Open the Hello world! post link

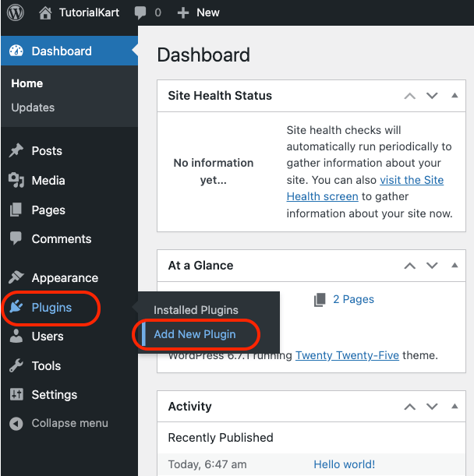click(x=345, y=464)
